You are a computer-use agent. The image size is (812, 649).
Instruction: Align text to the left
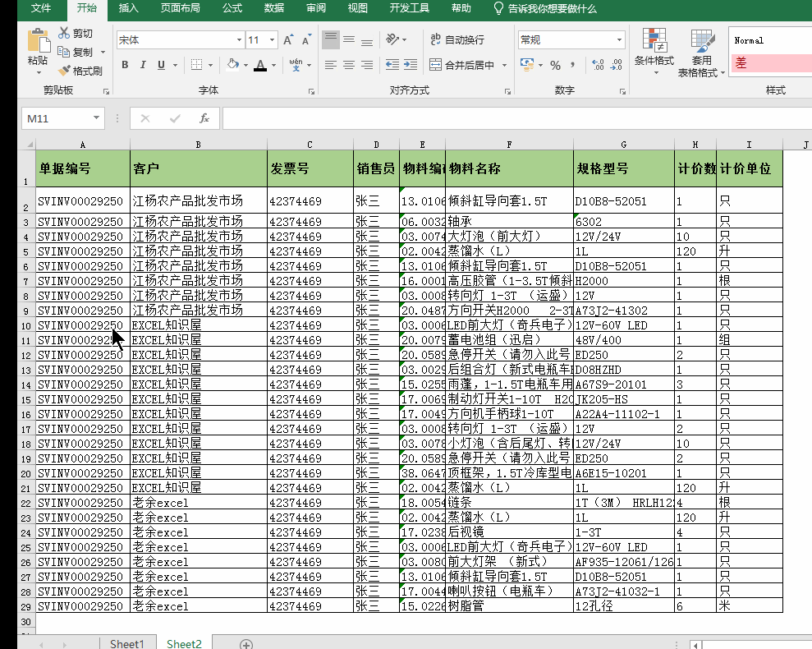point(331,65)
